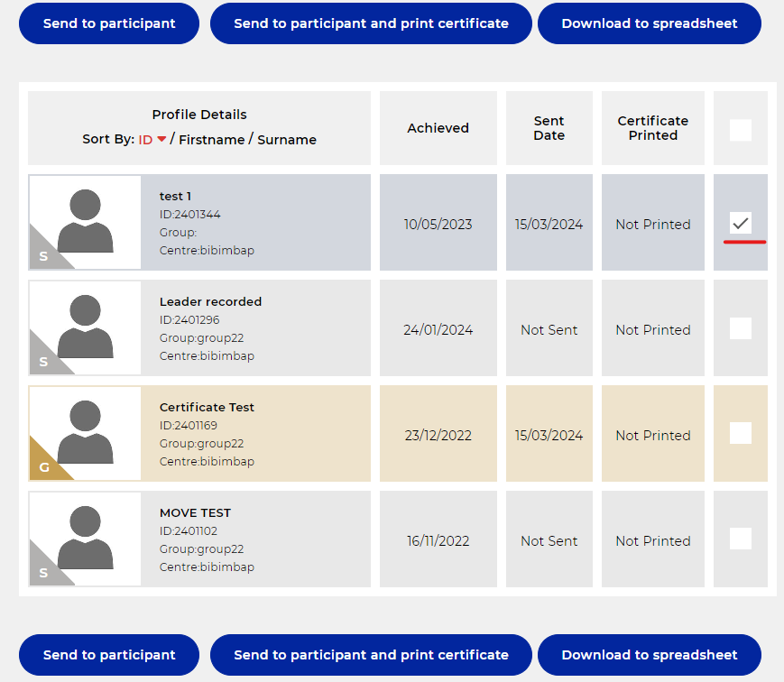Image resolution: width=784 pixels, height=682 pixels.
Task: Open the Certificate Test profile name
Action: tap(207, 407)
